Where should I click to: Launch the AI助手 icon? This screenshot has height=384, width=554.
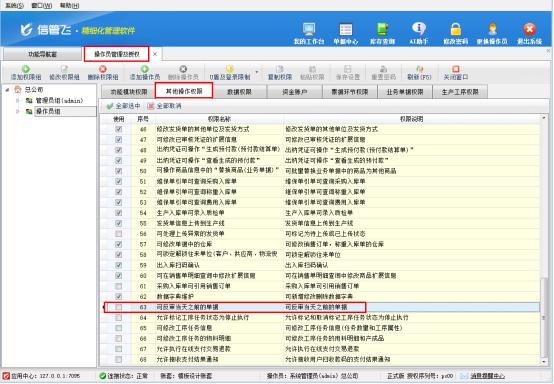point(419,29)
